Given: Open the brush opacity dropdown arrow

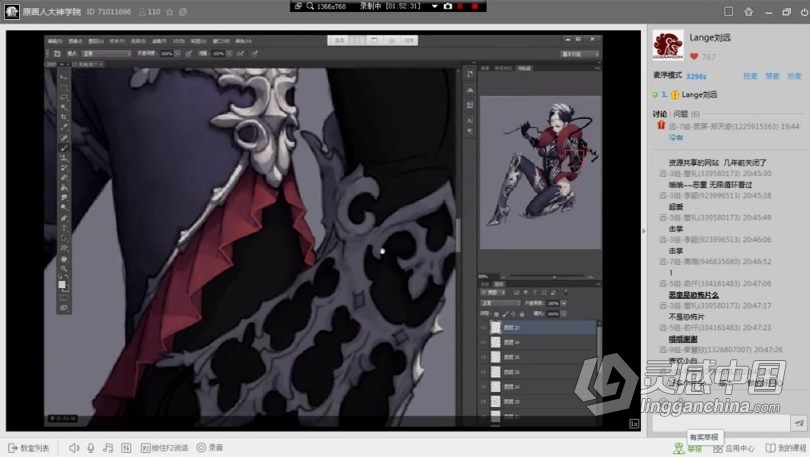Looking at the screenshot, I should (x=177, y=53).
